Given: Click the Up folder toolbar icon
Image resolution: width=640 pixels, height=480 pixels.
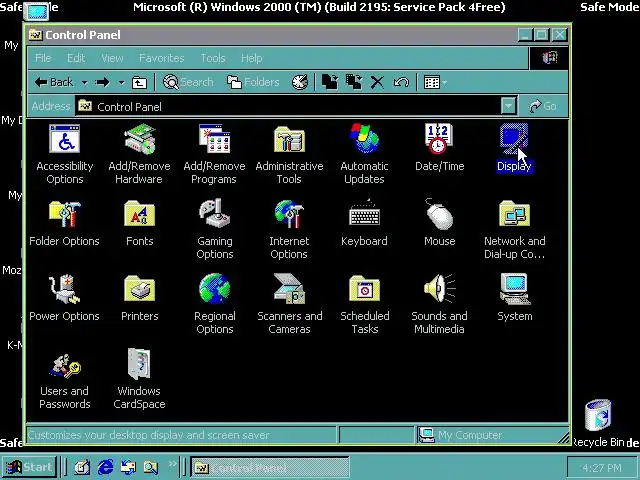Looking at the screenshot, I should point(139,83).
